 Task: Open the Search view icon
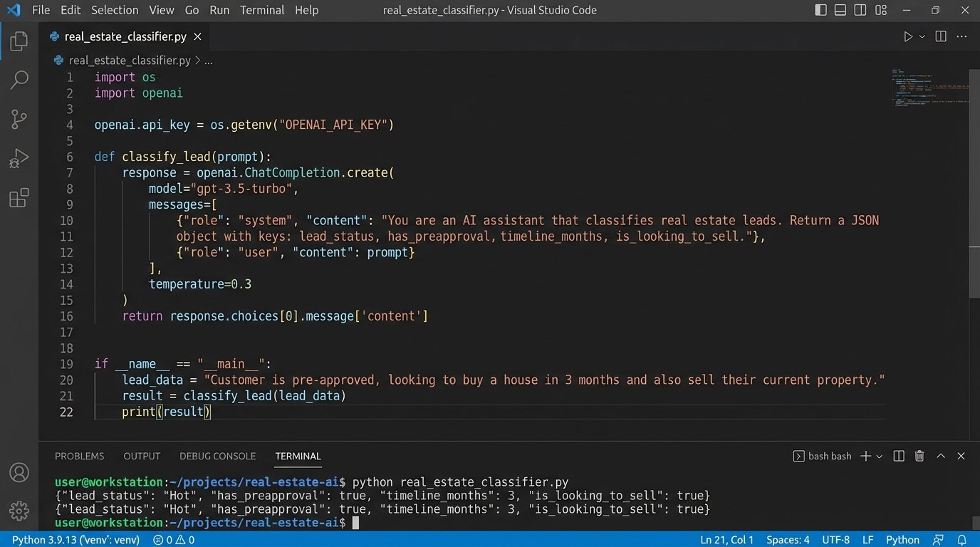pos(19,80)
